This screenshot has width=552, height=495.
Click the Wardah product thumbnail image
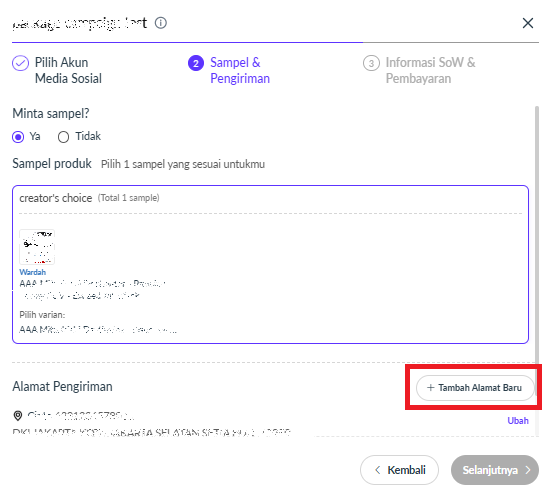coord(37,247)
